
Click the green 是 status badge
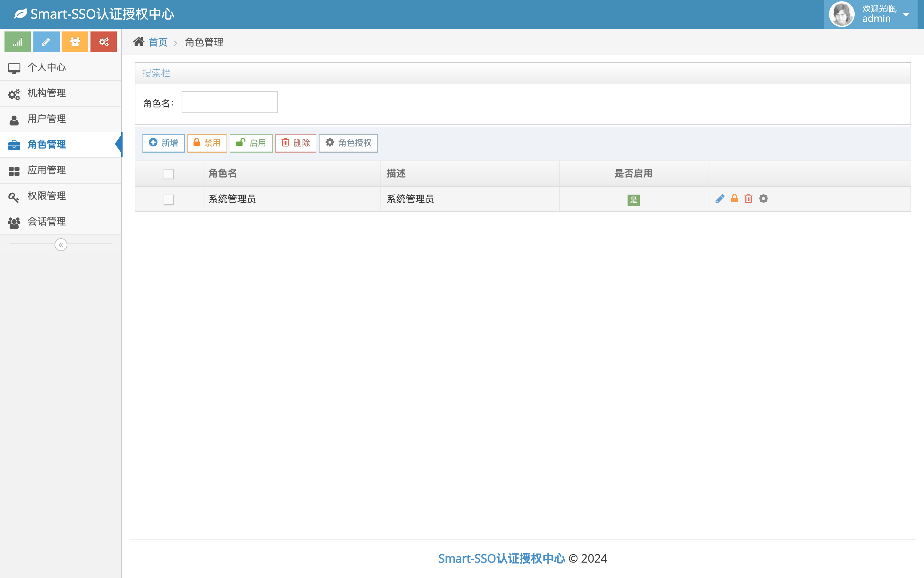pyautogui.click(x=633, y=200)
